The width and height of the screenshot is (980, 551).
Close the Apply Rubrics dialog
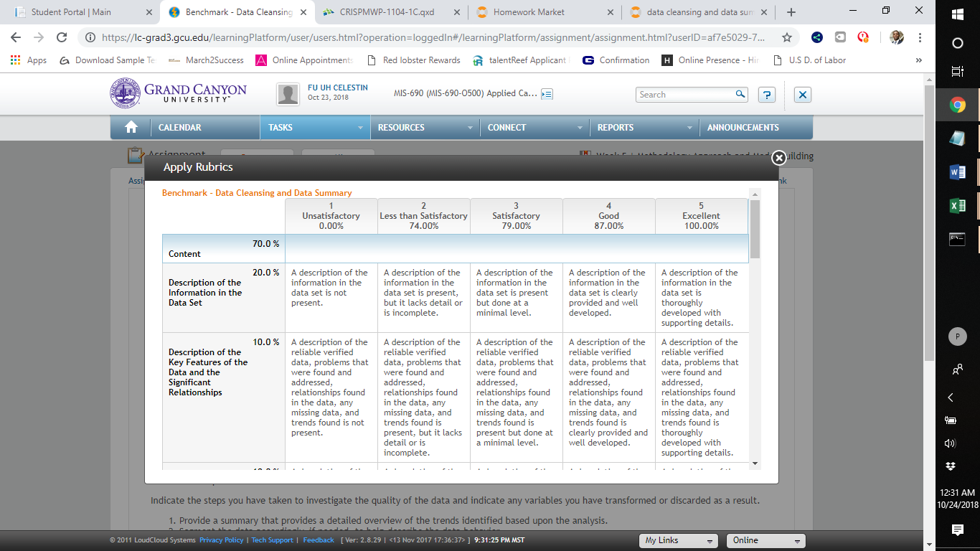tap(778, 158)
